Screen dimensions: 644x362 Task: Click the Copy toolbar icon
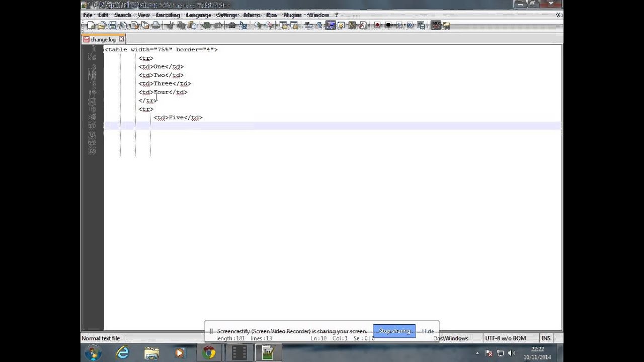[181, 25]
